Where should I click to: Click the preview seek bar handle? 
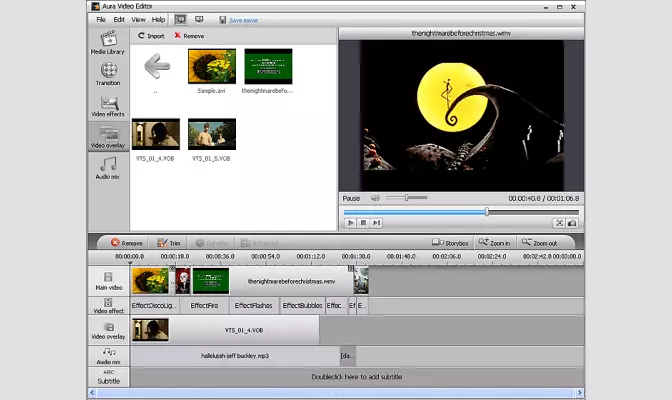(x=487, y=212)
